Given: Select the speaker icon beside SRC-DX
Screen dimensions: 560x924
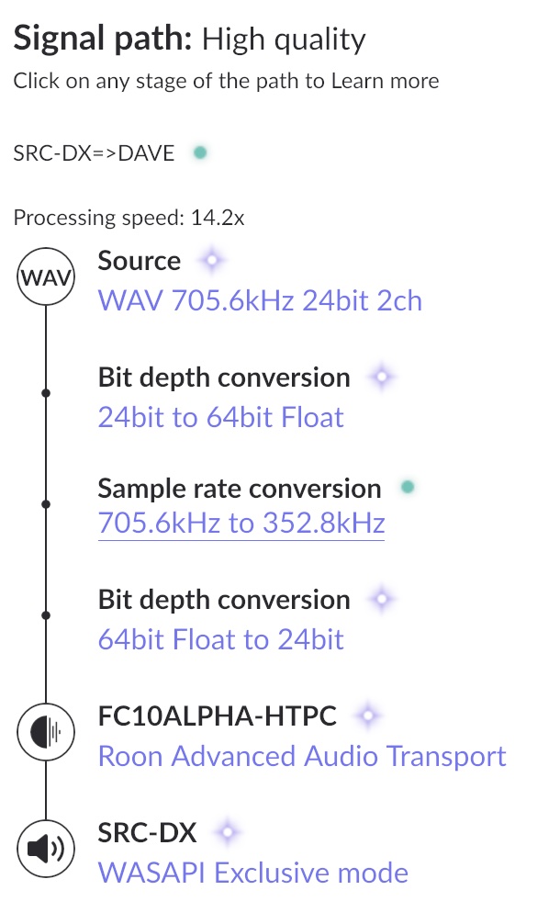Looking at the screenshot, I should (x=45, y=848).
